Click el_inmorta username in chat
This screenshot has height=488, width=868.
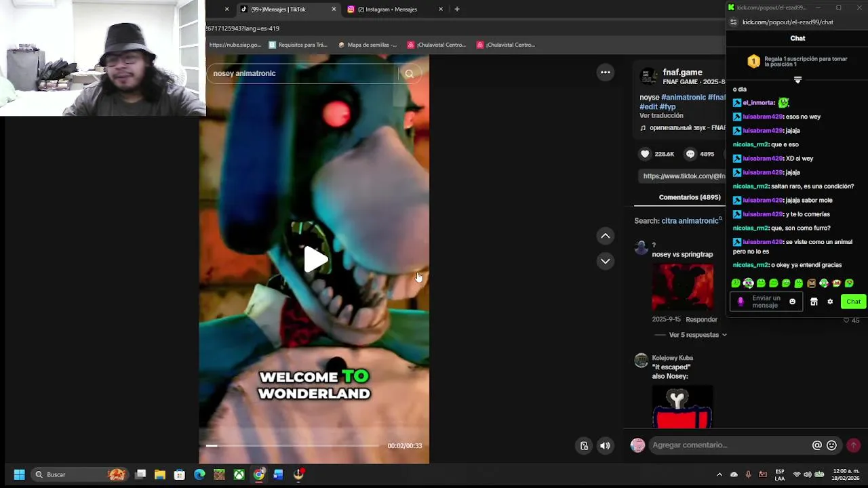point(758,103)
